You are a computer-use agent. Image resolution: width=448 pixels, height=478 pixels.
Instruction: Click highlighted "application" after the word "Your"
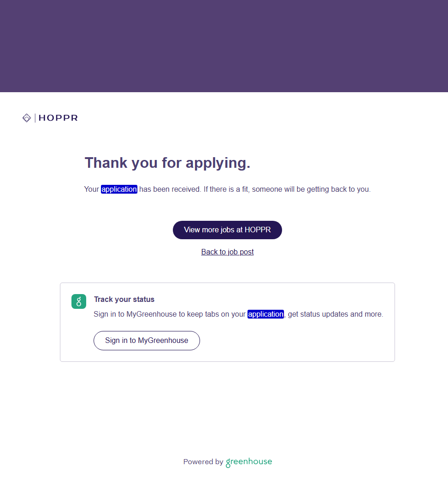click(x=119, y=189)
